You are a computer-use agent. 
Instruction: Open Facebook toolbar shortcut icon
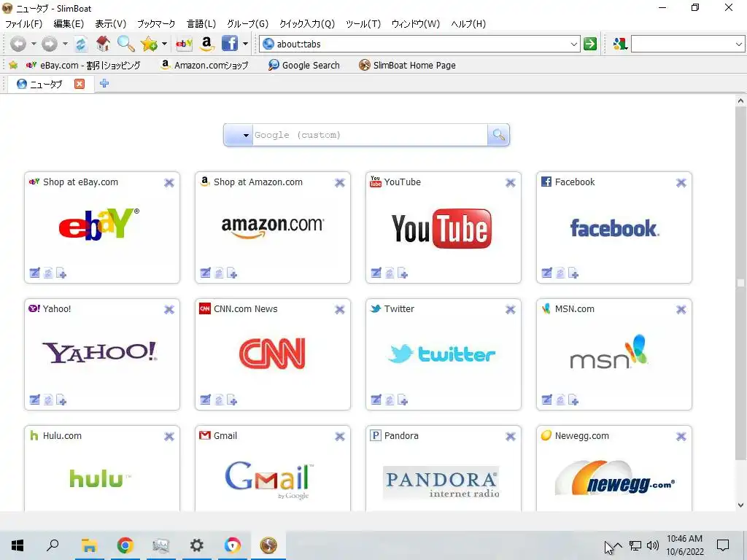[x=230, y=44]
